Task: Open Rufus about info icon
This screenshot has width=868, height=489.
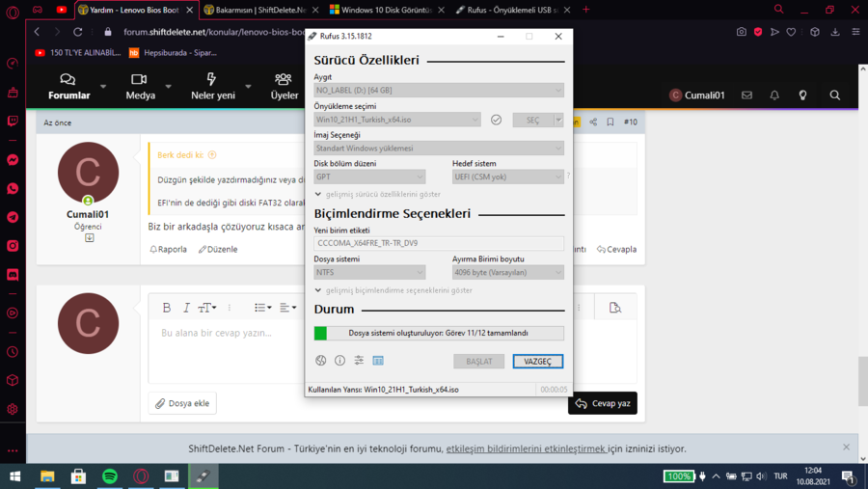Action: coord(339,361)
